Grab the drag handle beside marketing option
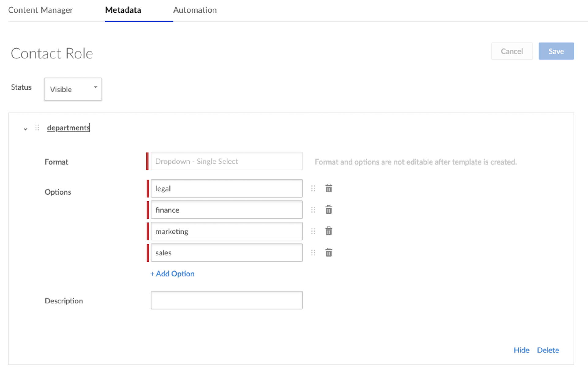Image resolution: width=588 pixels, height=376 pixels. 313,231
